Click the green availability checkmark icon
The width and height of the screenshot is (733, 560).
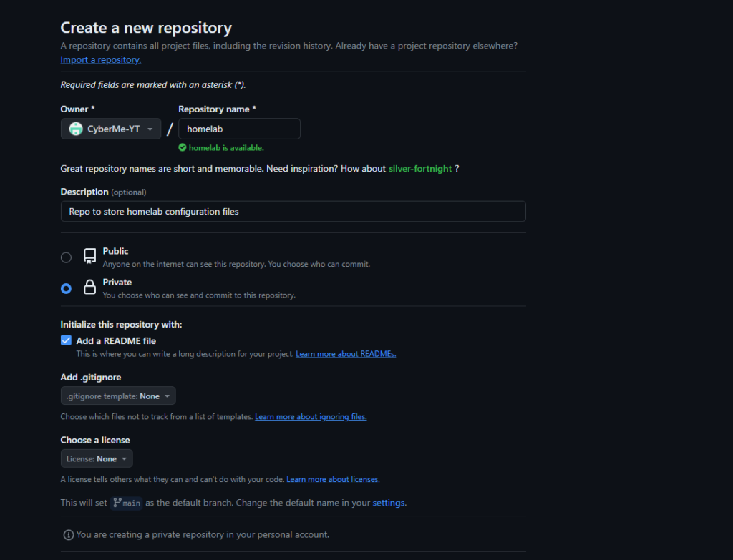[183, 148]
